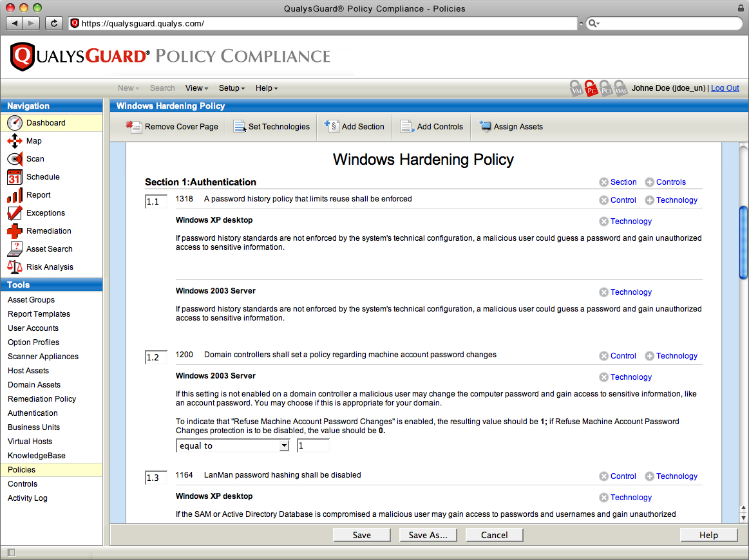Open the View menu dropdown
The width and height of the screenshot is (749, 560).
pyautogui.click(x=196, y=88)
